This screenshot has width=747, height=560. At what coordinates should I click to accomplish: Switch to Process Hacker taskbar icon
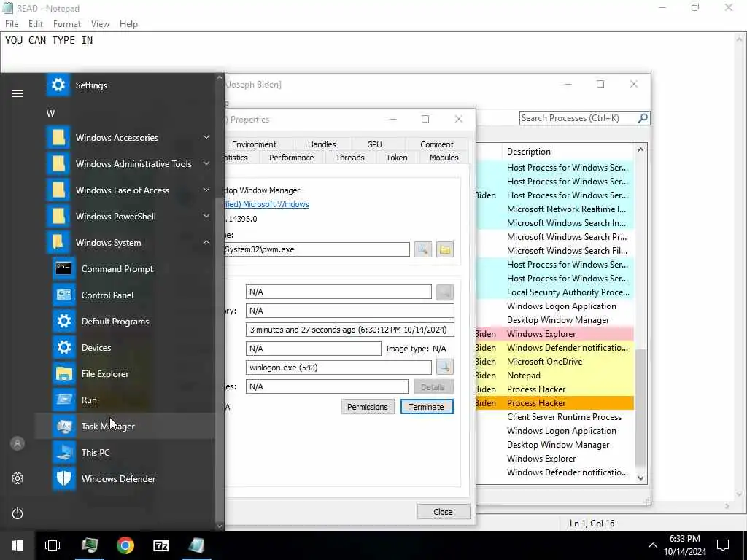[x=89, y=545]
